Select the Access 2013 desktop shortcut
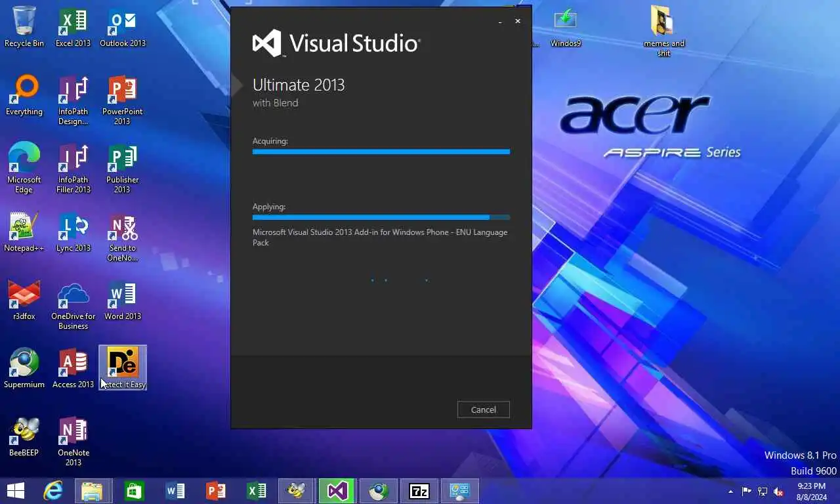840x504 pixels. [x=73, y=369]
